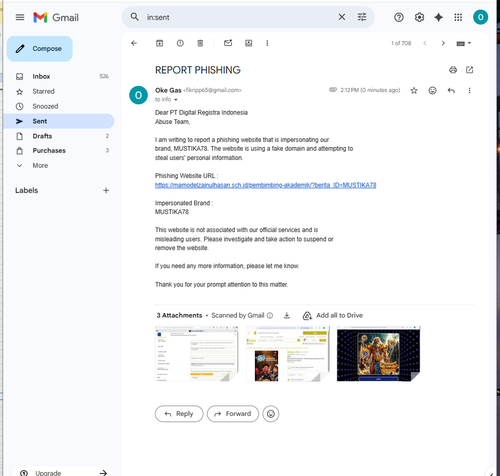Add emoji reaction button beside Forward
The height and width of the screenshot is (476, 500).
[x=271, y=414]
